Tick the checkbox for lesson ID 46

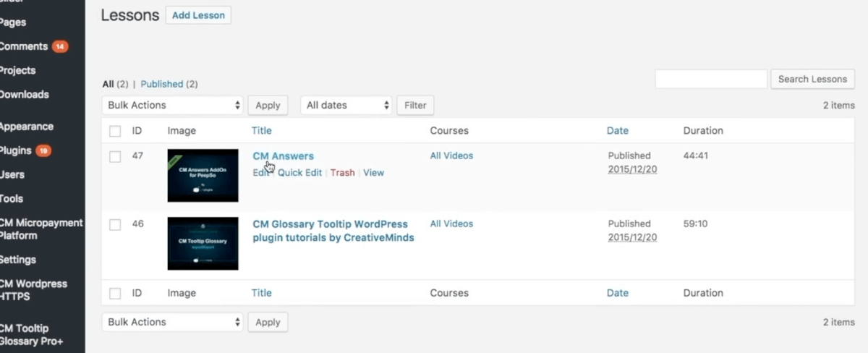(115, 224)
